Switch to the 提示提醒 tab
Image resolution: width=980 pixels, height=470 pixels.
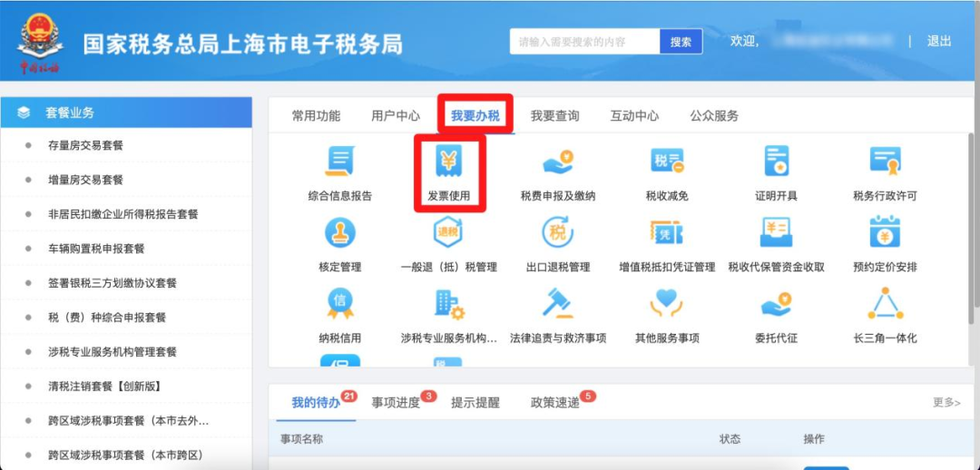tap(475, 403)
